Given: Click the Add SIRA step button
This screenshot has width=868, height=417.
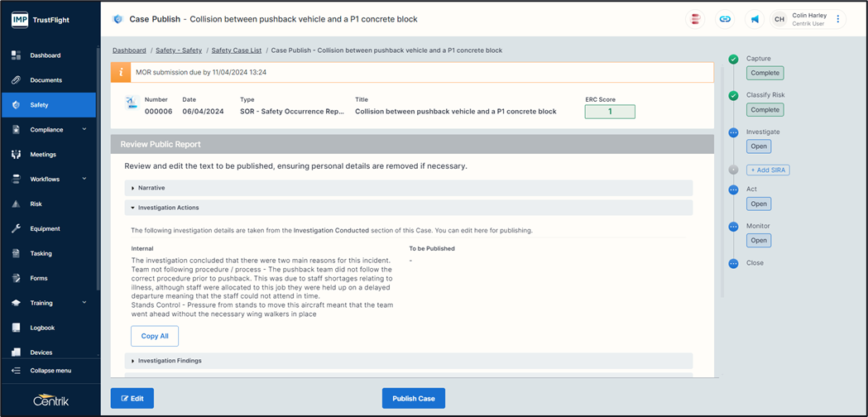Looking at the screenshot, I should (x=768, y=170).
